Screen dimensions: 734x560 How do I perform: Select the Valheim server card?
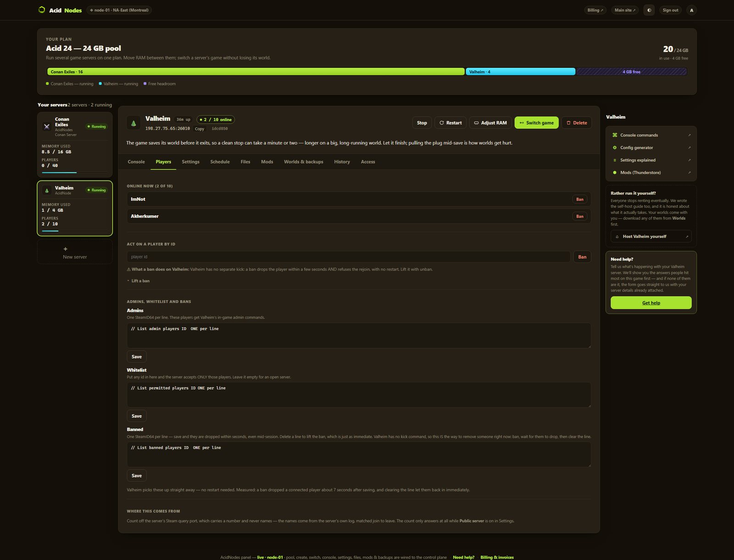[x=75, y=208]
